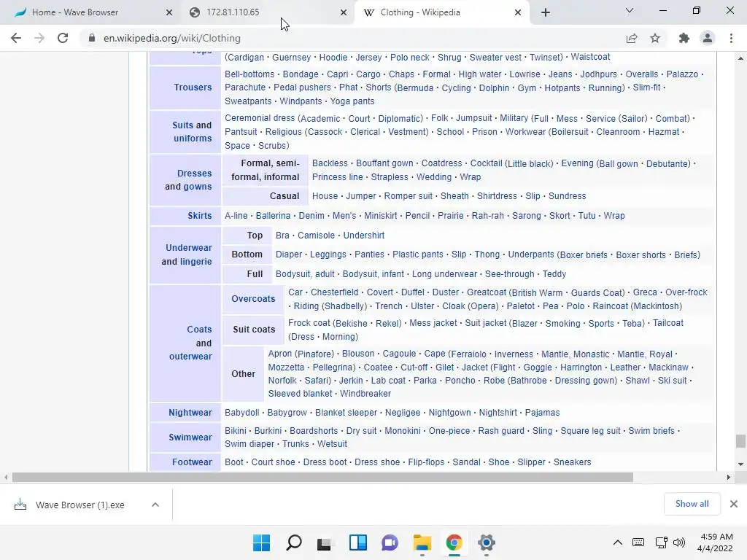
Task: Bookmark this page with the star icon
Action: pyautogui.click(x=655, y=38)
